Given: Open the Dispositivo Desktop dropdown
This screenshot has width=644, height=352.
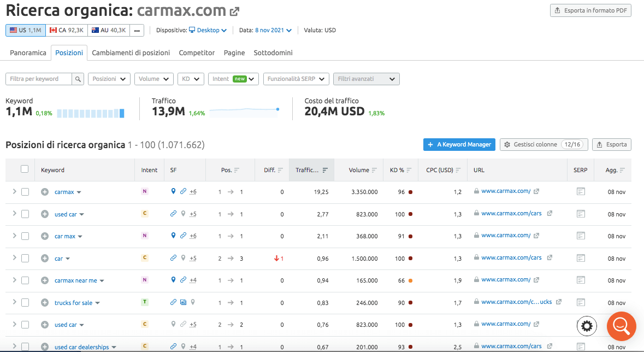Looking at the screenshot, I should tap(208, 30).
